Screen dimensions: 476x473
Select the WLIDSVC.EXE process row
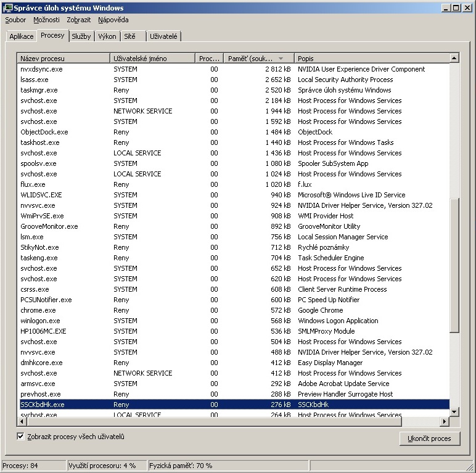233,195
